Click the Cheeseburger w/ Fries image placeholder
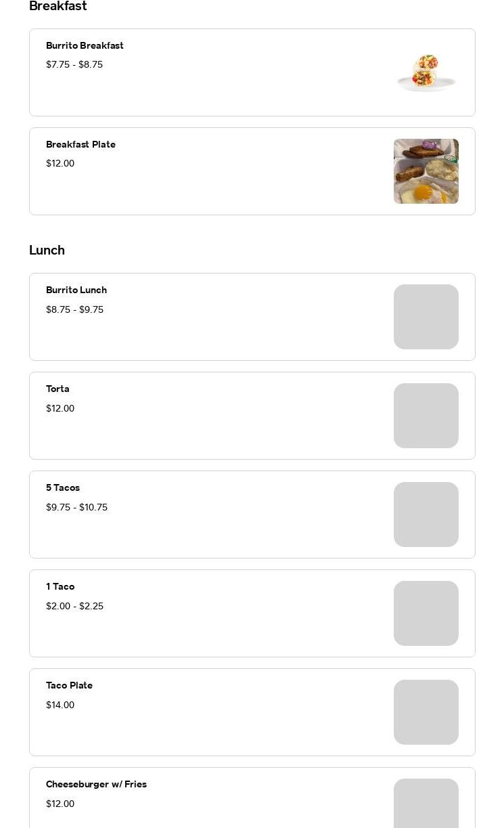Screen dimensions: 504x828 tap(426, 806)
